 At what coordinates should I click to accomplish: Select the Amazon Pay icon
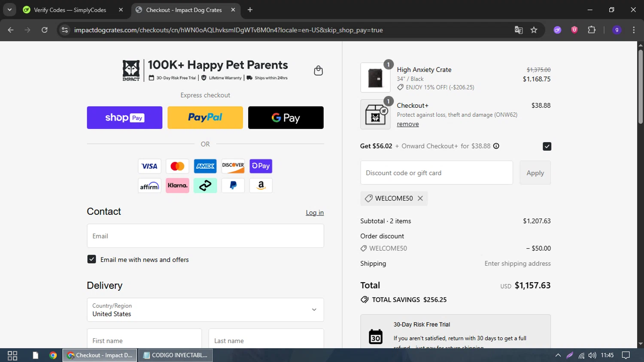point(261,186)
